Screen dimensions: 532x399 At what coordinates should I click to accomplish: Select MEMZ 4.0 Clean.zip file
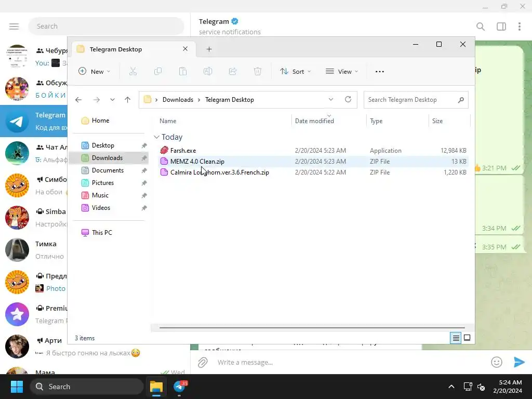tap(313, 162)
